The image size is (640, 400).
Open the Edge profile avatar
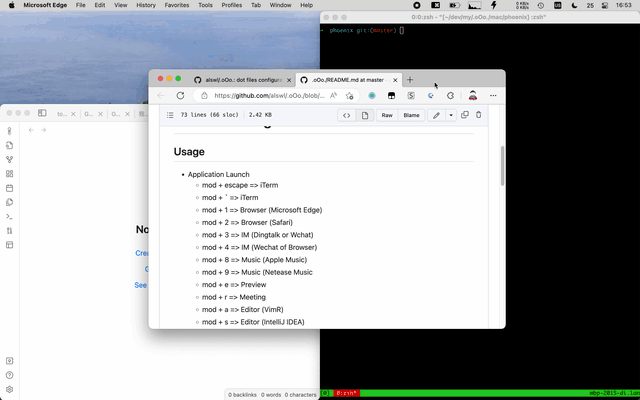[473, 96]
